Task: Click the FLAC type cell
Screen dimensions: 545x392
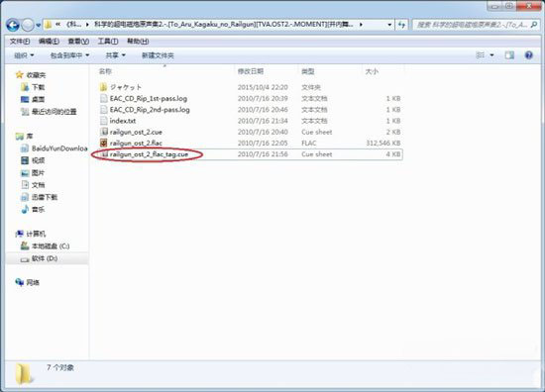Action: [x=308, y=144]
